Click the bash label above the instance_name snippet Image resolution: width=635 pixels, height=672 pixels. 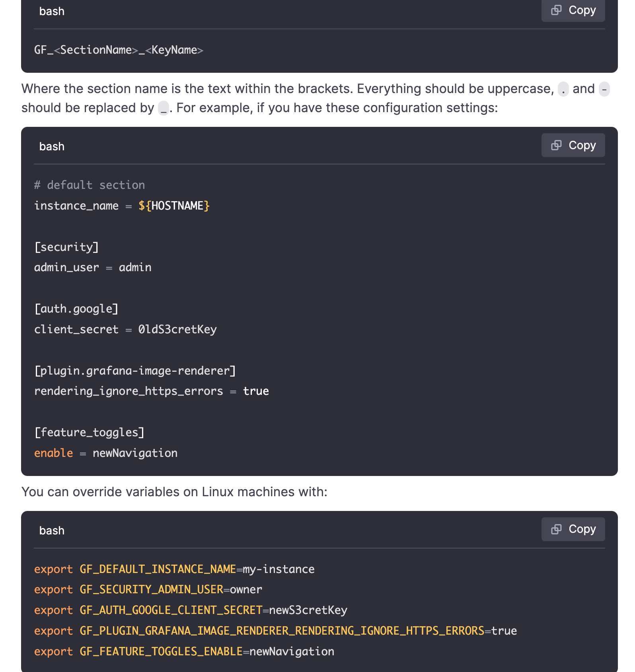pos(52,147)
